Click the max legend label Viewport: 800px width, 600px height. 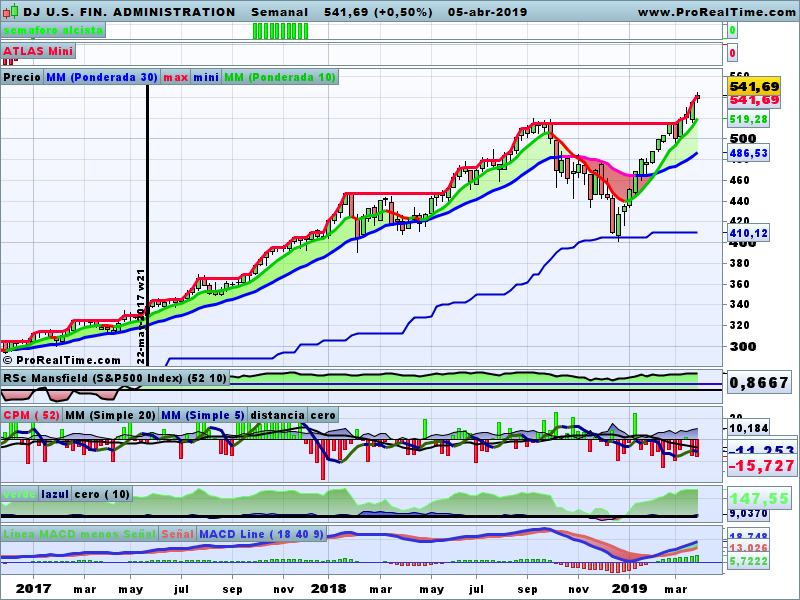pyautogui.click(x=176, y=77)
